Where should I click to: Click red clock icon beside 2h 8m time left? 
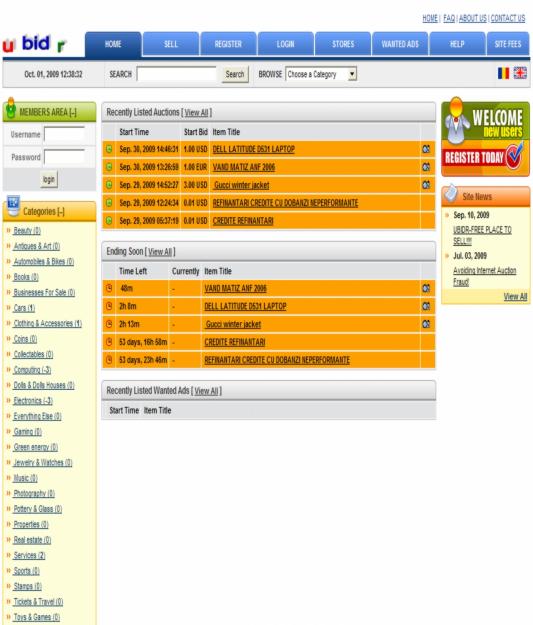tap(109, 306)
